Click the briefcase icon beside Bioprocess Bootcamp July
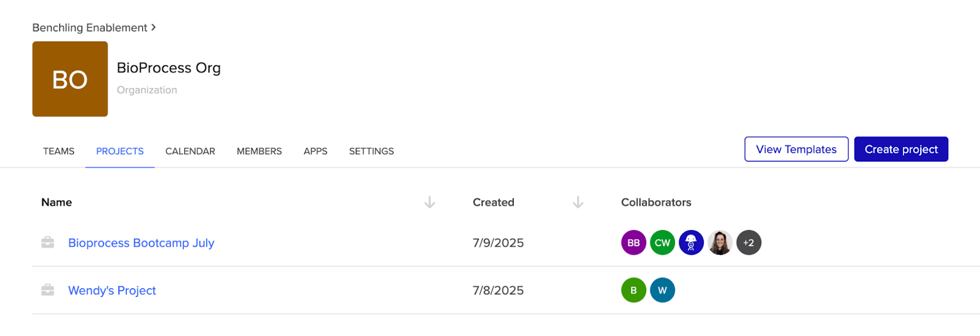The width and height of the screenshot is (980, 336). point(48,243)
